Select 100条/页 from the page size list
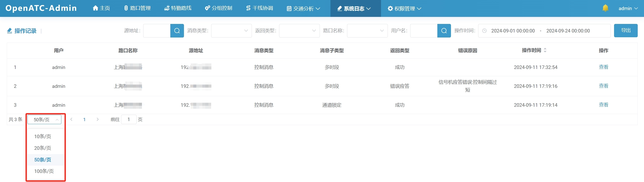 pos(44,171)
